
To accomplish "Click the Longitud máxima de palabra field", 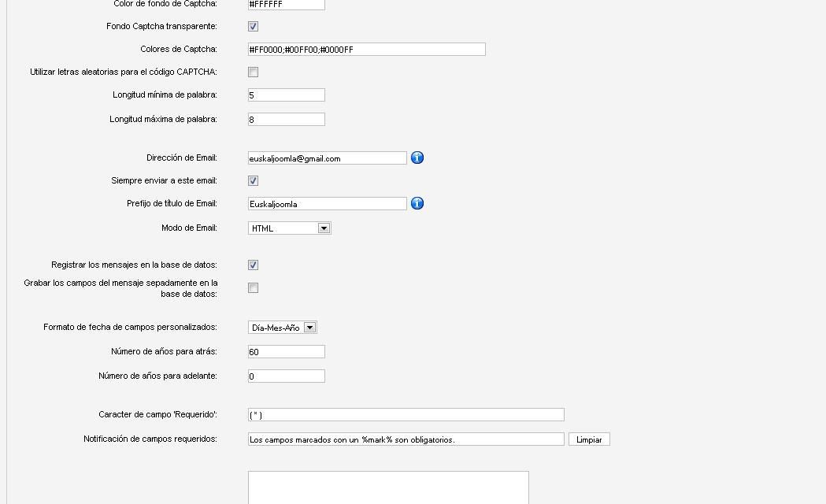I will (x=287, y=120).
